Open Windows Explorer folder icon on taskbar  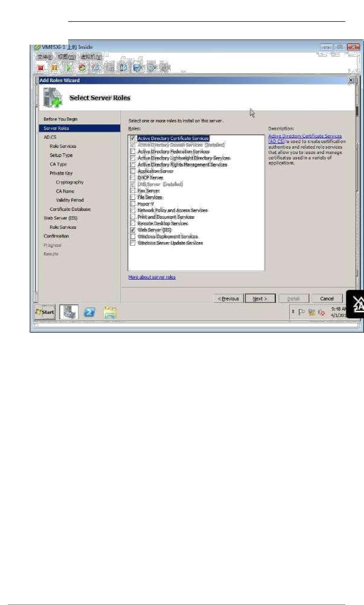[110, 312]
